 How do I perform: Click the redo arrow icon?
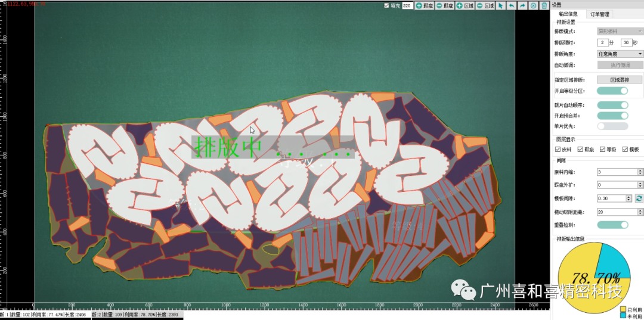click(x=522, y=6)
